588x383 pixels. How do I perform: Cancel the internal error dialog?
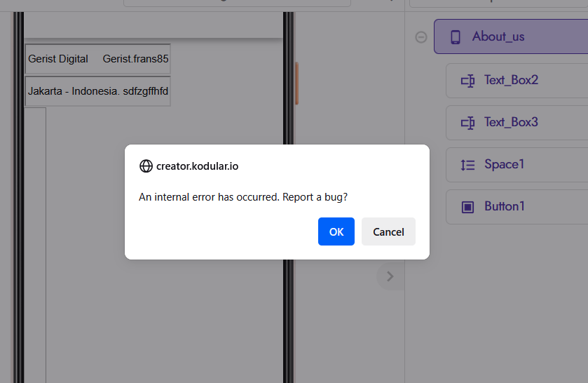point(388,231)
